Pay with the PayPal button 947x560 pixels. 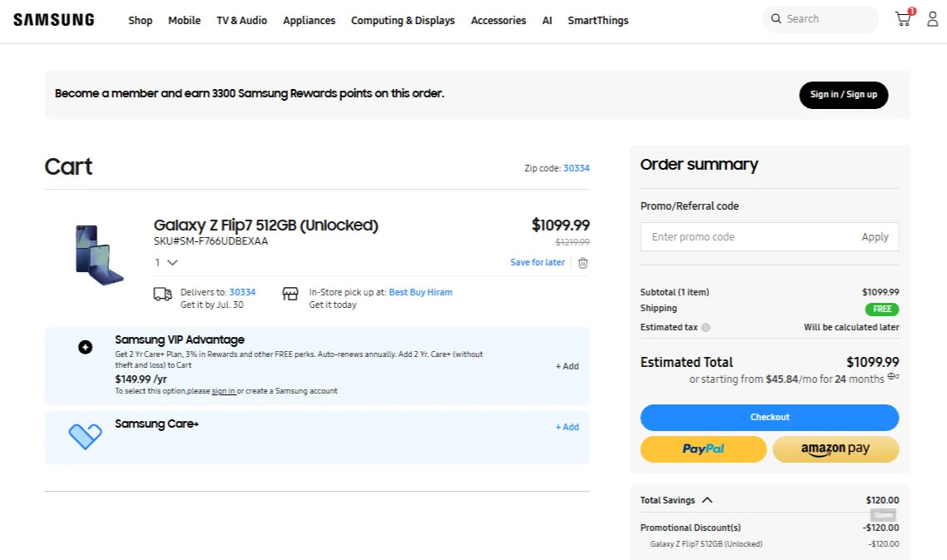[x=703, y=449]
